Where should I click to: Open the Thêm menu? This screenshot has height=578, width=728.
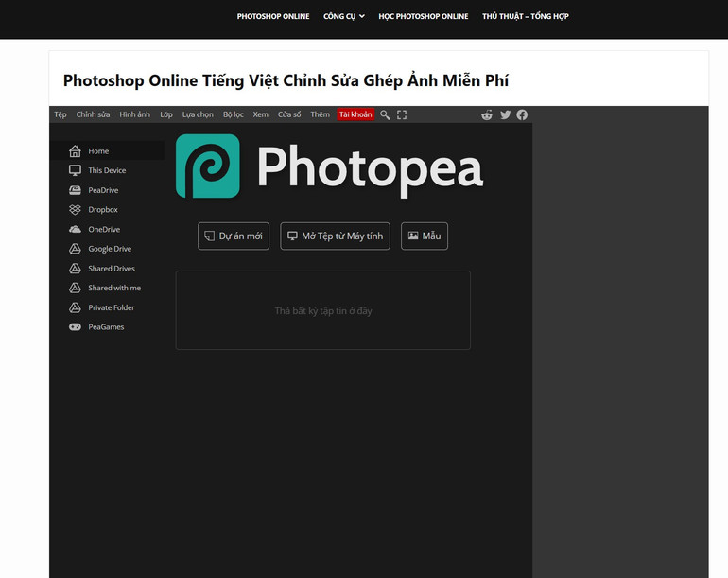(320, 114)
